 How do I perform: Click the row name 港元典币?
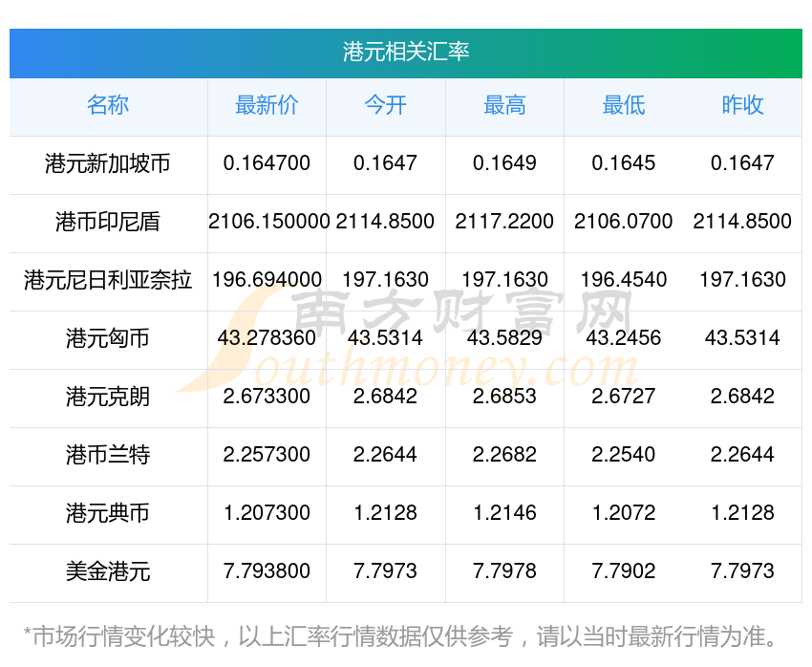coord(108,513)
